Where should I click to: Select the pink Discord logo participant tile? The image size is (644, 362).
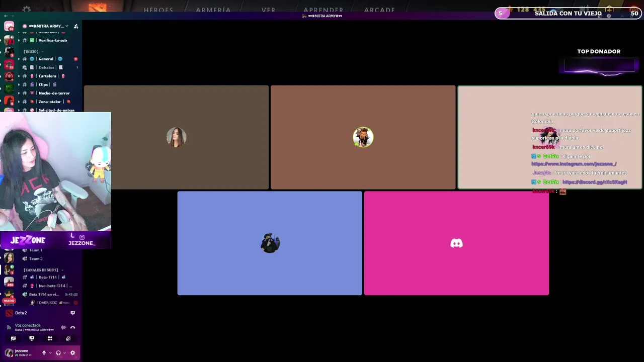point(456,243)
